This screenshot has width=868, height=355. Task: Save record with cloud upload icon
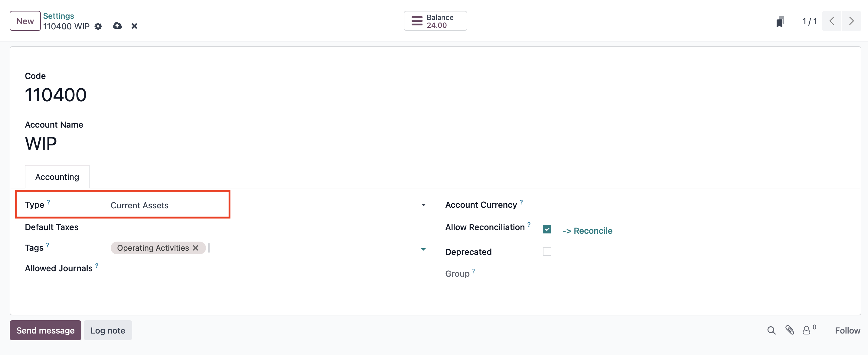coord(117,26)
